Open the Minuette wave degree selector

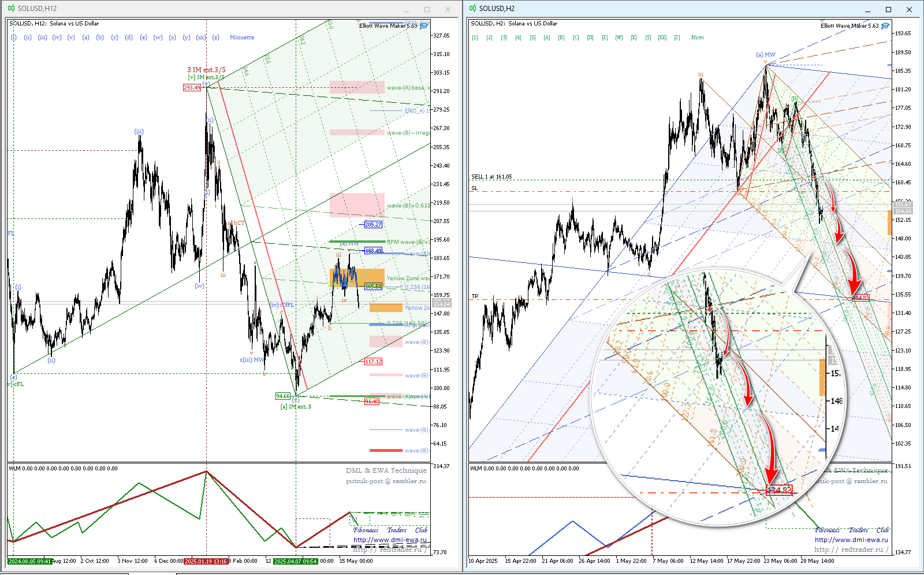241,38
